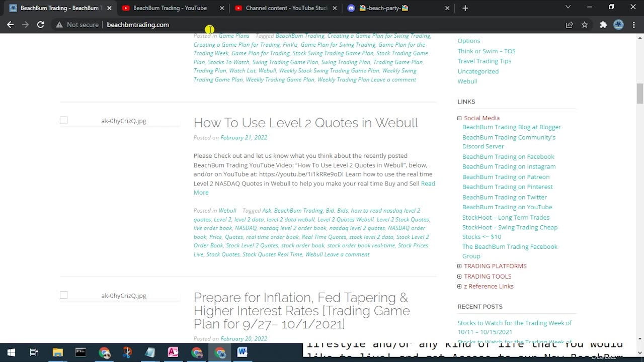Collapse the Social Media links group
The image size is (644, 362).
pyautogui.click(x=459, y=118)
